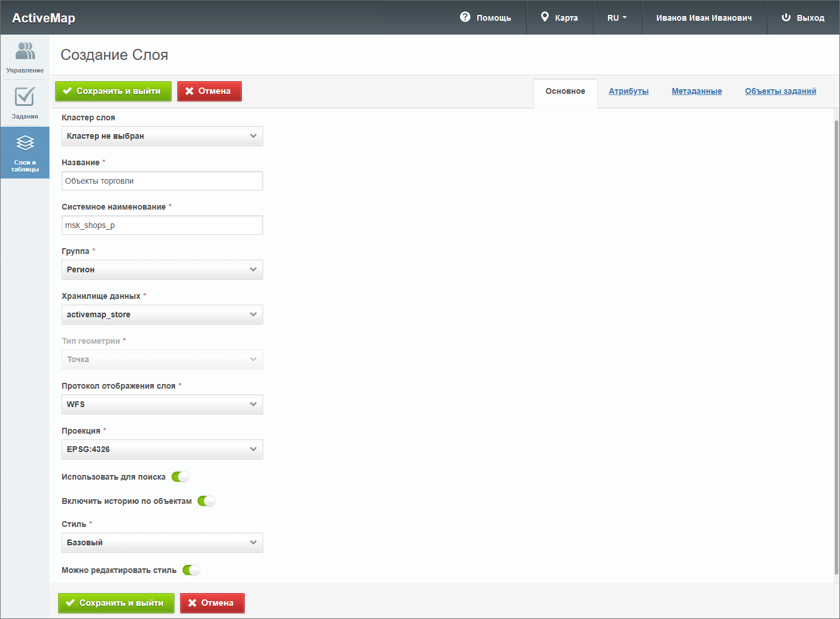Screen dimensions: 840x619
Task: Toggle Использовать для поиска switch
Action: click(180, 477)
